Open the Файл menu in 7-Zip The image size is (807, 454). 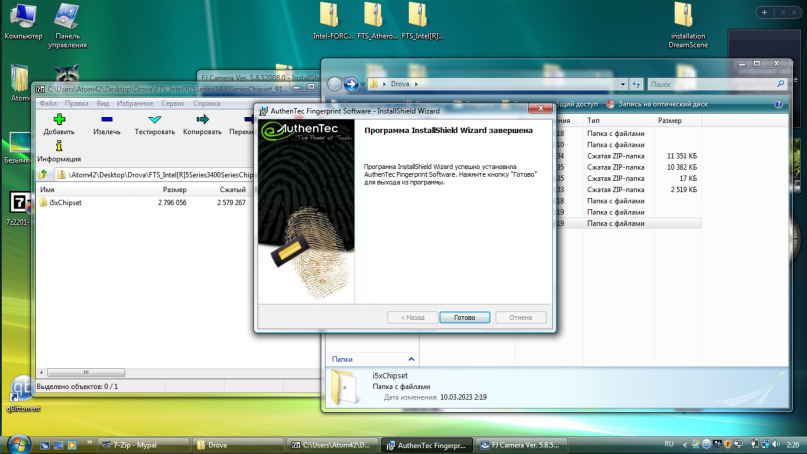47,103
